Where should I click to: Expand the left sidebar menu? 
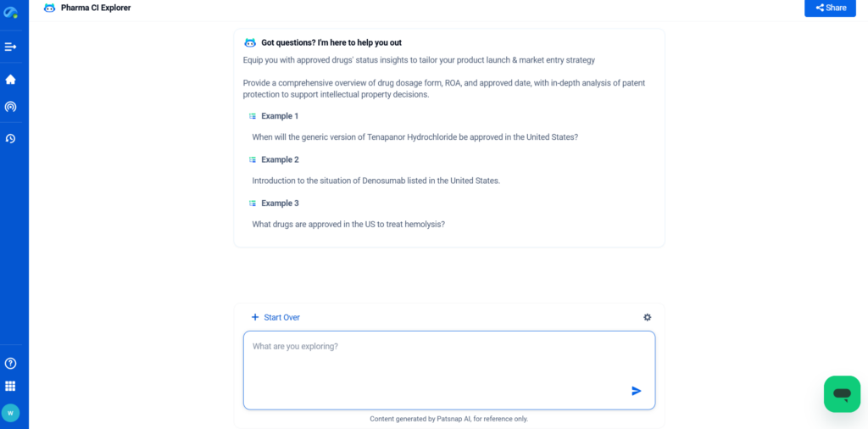tap(10, 47)
